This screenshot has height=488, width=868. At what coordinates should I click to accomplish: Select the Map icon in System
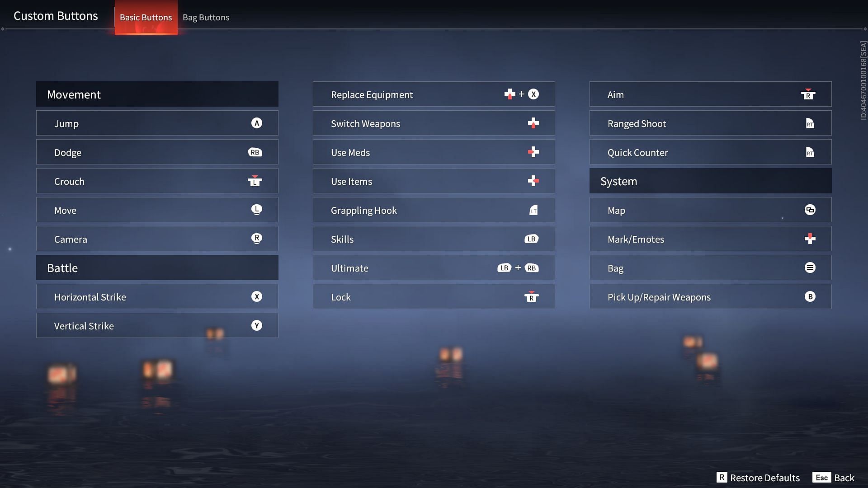pos(810,209)
